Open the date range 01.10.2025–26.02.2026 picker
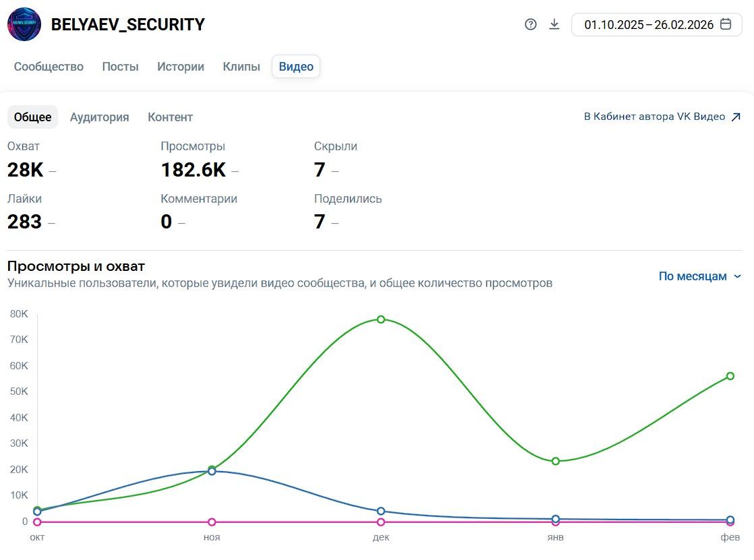The image size is (754, 560). pyautogui.click(x=648, y=25)
